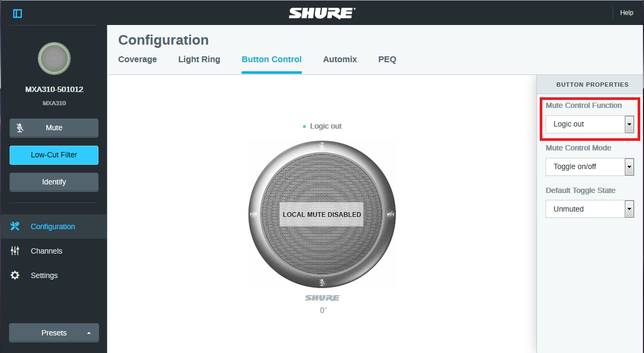Click the 0° rotation value

(323, 310)
